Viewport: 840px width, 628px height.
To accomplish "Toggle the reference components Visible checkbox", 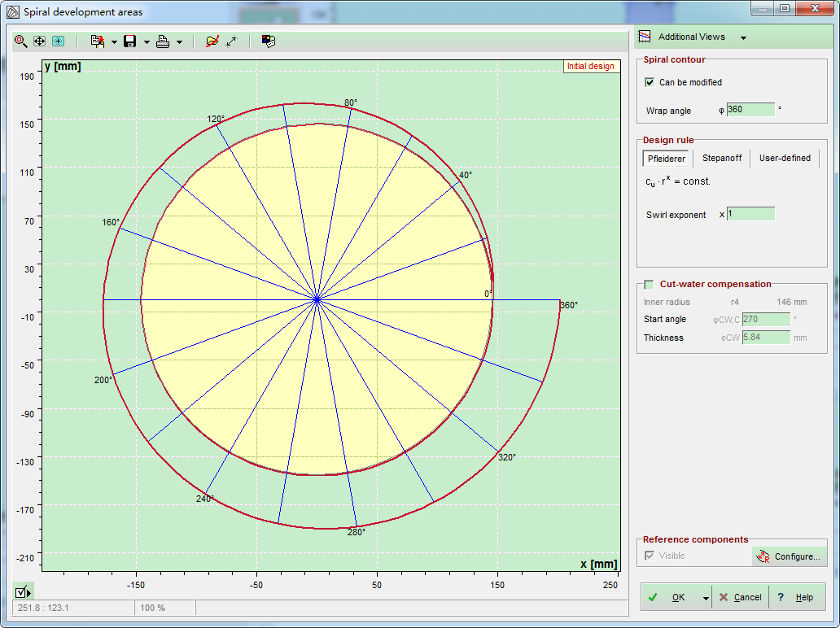I will click(x=650, y=556).
